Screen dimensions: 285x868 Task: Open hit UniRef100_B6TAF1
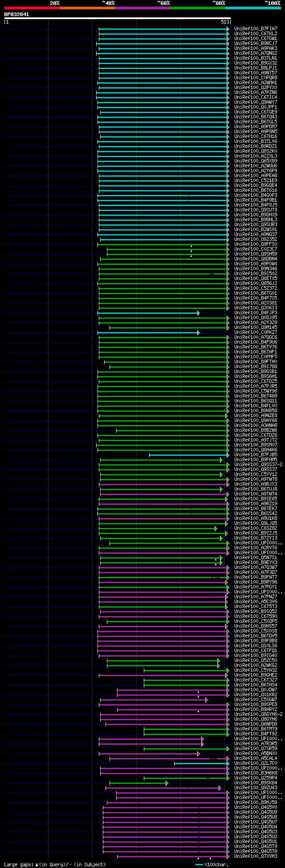coord(256,352)
